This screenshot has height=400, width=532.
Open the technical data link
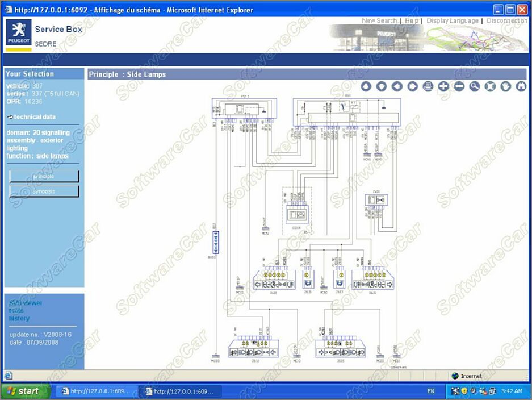pyautogui.click(x=35, y=117)
